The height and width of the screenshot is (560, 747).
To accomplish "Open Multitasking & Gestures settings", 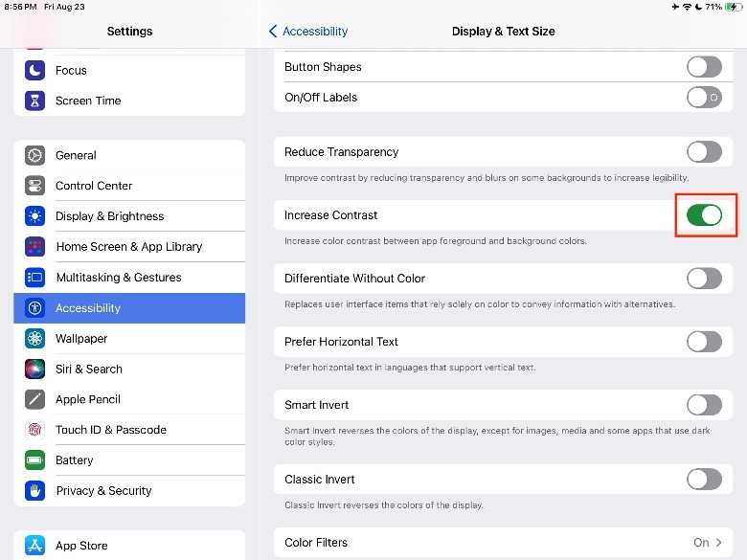I will coord(129,278).
